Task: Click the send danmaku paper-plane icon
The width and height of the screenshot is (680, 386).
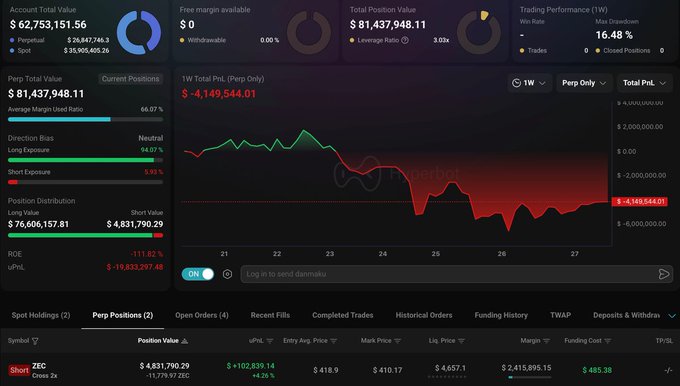Action: point(664,274)
